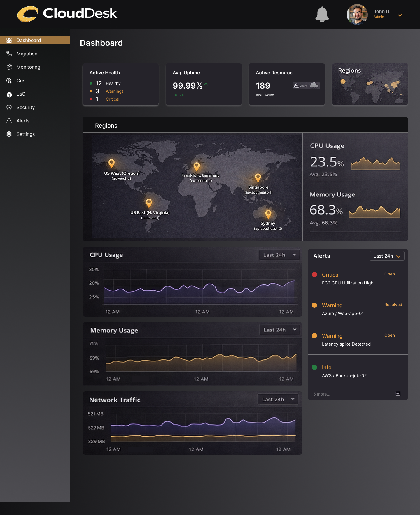Click the LaC cube icon
This screenshot has height=515, width=420.
click(9, 94)
